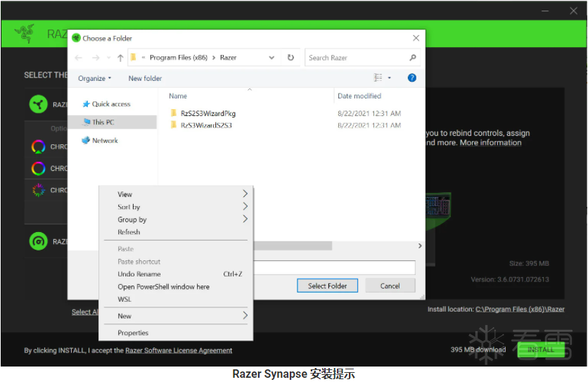Screen dimensions: 588x382
Task: Click the Select All link in installer
Action: click(x=84, y=312)
